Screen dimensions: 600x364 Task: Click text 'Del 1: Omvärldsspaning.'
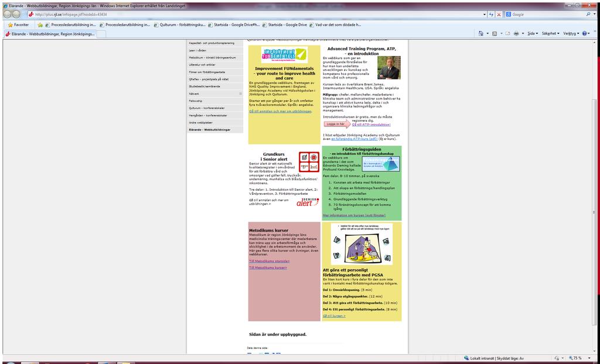342,290
